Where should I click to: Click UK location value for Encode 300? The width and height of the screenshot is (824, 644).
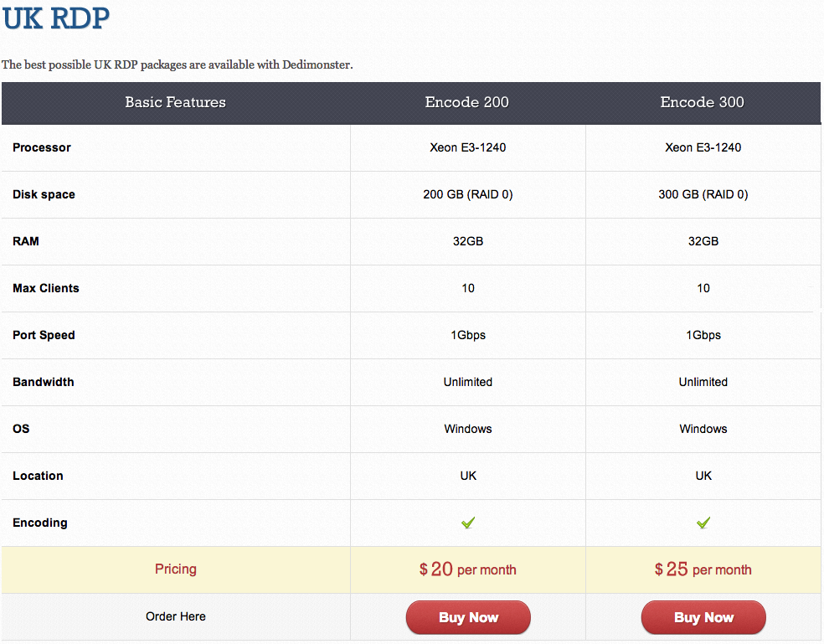[x=703, y=476]
